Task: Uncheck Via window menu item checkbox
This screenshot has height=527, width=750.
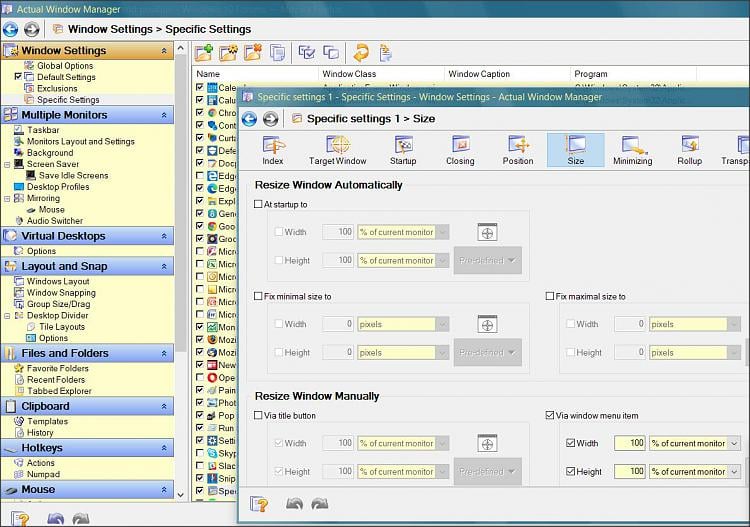Action: tap(550, 416)
